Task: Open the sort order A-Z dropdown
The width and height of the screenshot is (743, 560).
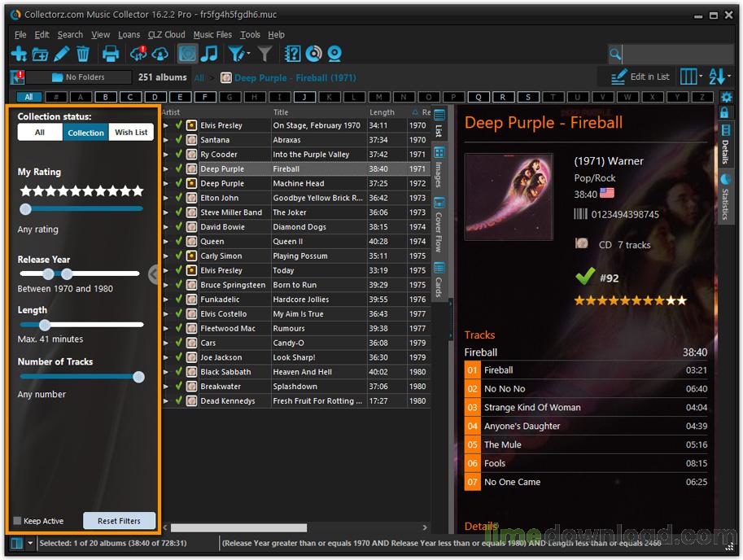Action: click(x=719, y=77)
